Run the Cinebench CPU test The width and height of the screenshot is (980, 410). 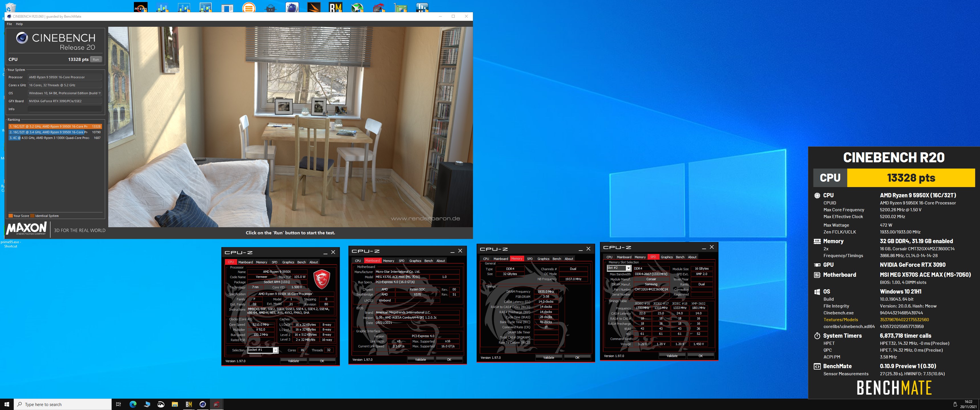[96, 59]
